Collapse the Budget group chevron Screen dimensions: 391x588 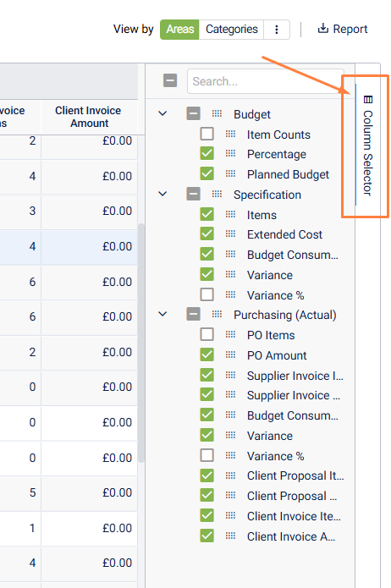click(162, 113)
